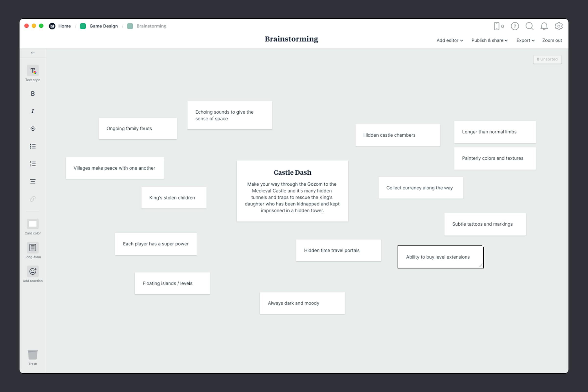Open notifications
The width and height of the screenshot is (588, 392).
[x=544, y=26]
